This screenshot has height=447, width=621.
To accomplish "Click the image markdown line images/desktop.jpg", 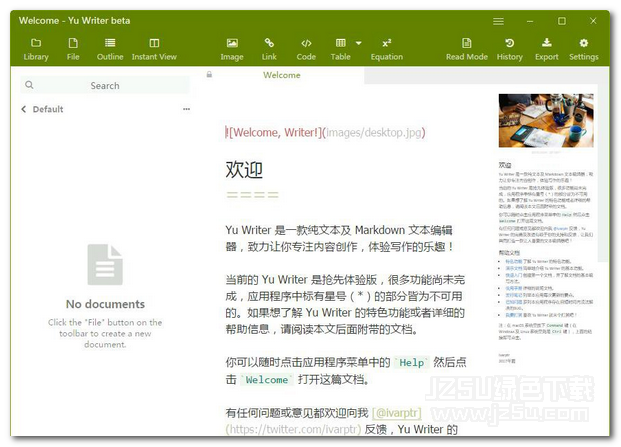I will click(x=325, y=132).
